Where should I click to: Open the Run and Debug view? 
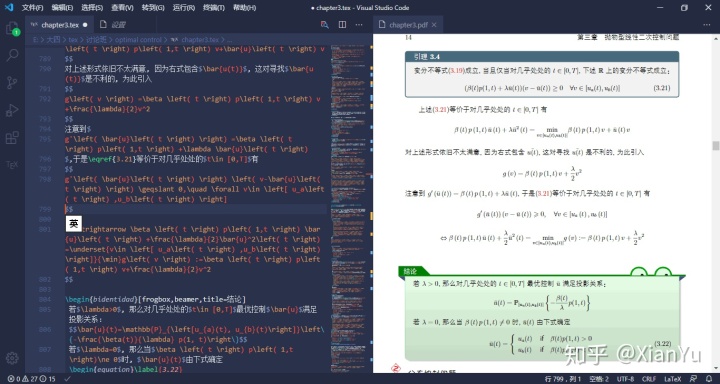(12, 111)
